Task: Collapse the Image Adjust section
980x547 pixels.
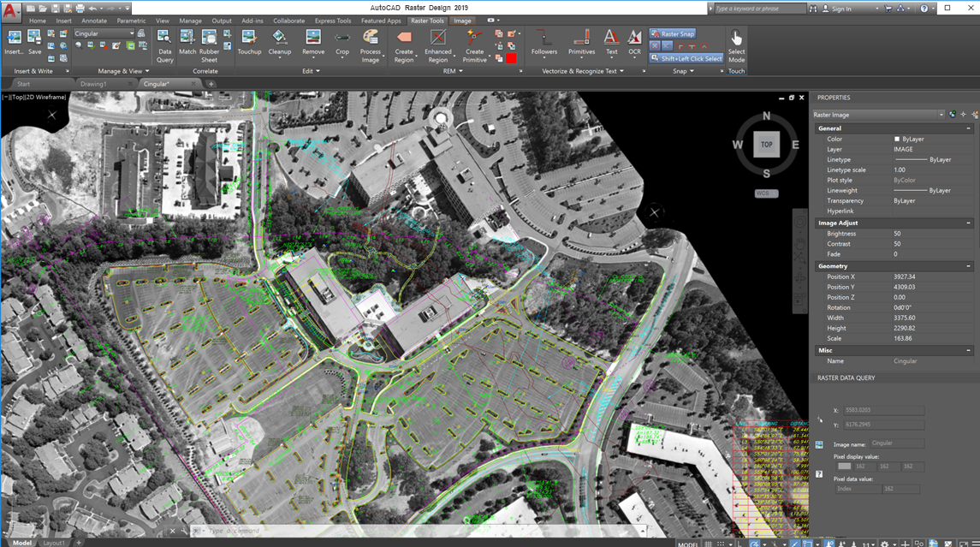Action: (x=969, y=223)
